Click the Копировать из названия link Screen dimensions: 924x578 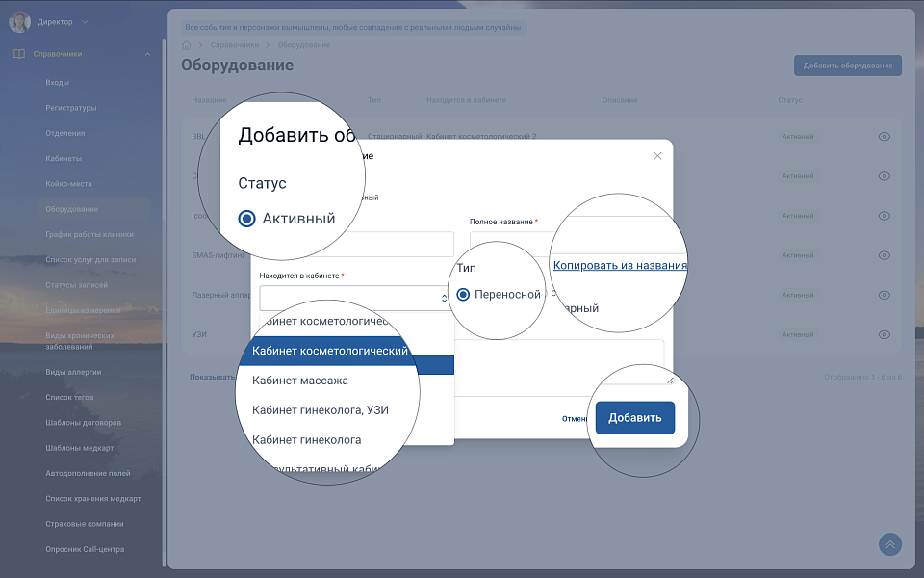click(x=620, y=265)
